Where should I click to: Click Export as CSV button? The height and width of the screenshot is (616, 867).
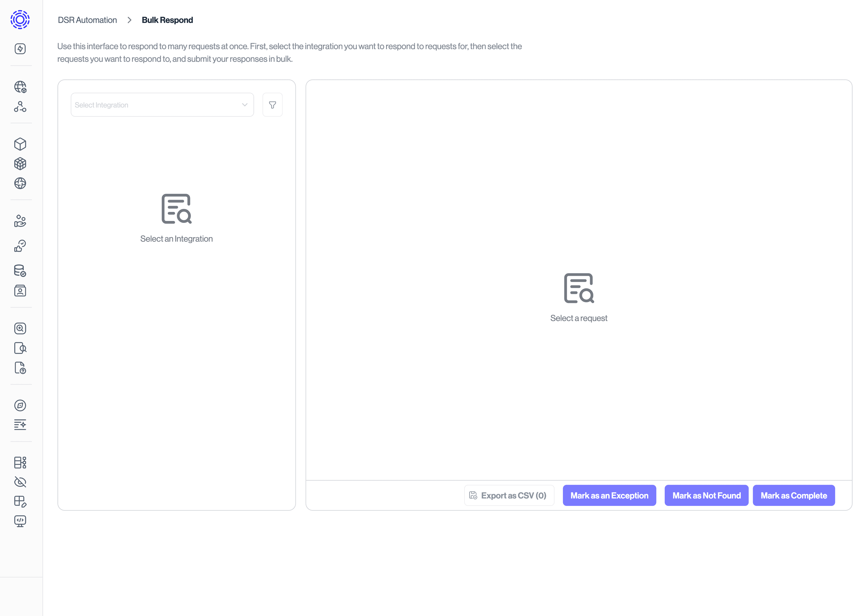[509, 495]
